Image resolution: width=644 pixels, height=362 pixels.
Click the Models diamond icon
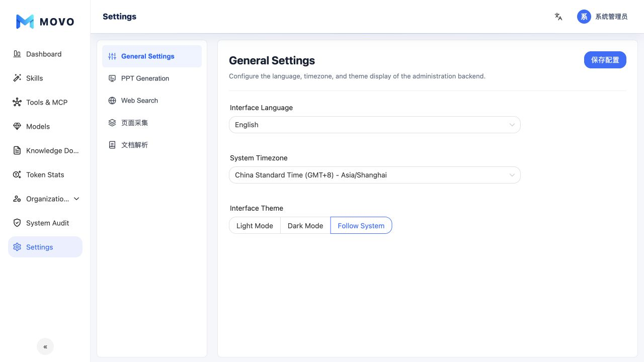click(17, 126)
